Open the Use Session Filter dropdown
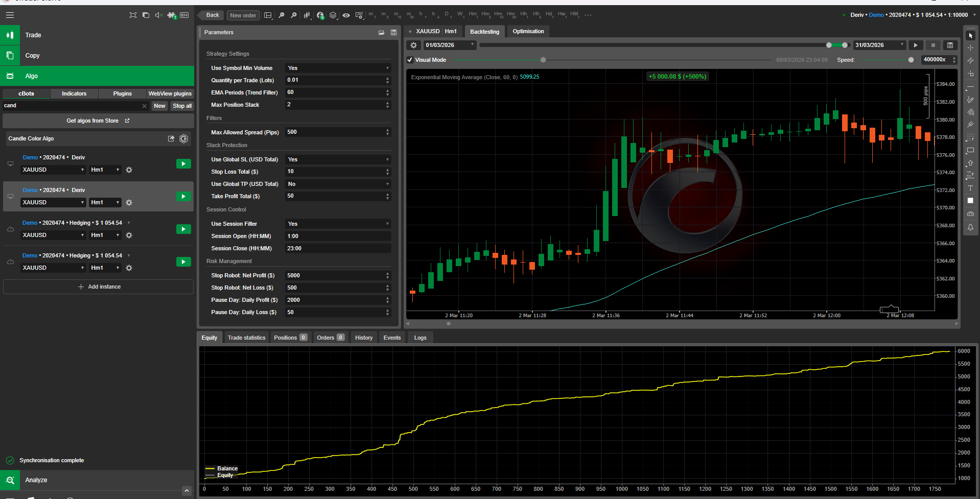This screenshot has height=499, width=980. 338,224
